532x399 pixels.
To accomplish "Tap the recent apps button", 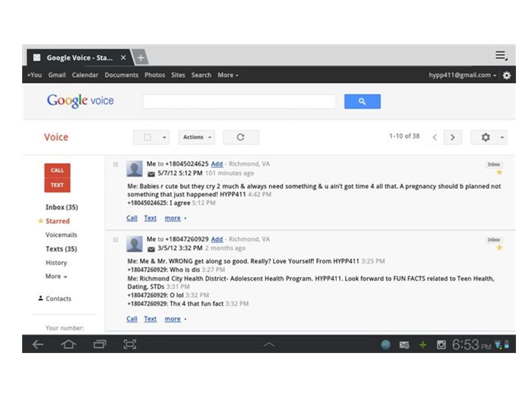I will [100, 344].
